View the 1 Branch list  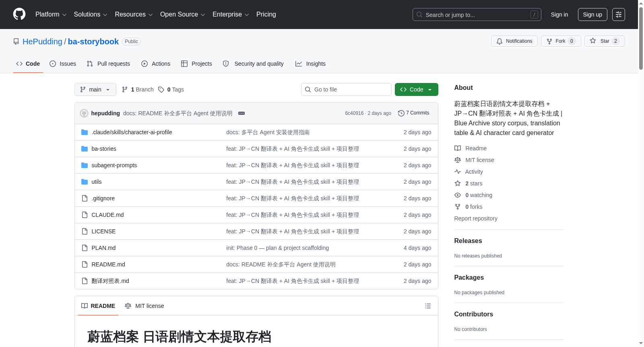click(x=138, y=89)
